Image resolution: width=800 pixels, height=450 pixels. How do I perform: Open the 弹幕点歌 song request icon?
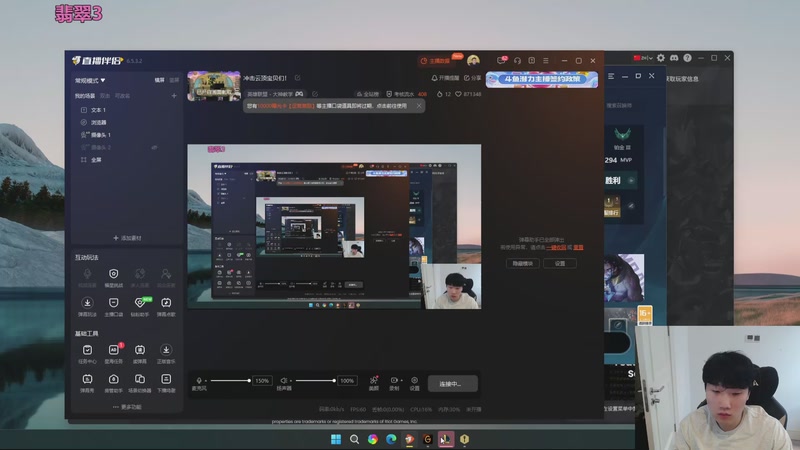click(x=166, y=303)
